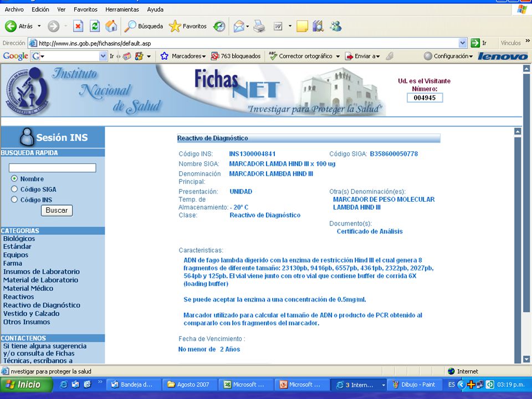Stop page loading with red X icon
Screen dimensions: 532x399
(78, 26)
